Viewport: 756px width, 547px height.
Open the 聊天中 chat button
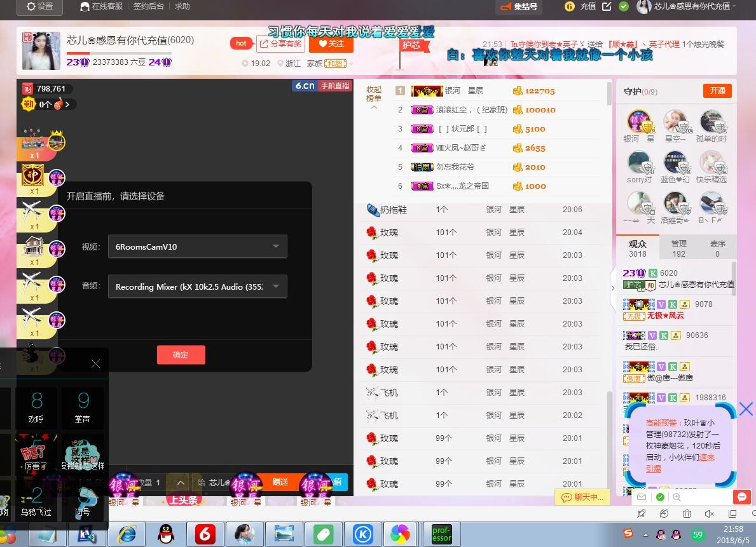tap(582, 497)
